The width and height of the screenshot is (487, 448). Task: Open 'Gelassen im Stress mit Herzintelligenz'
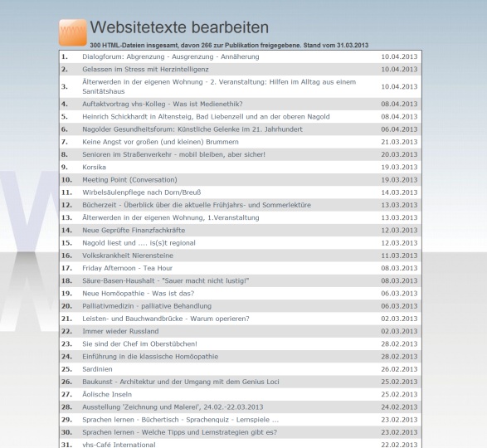click(x=145, y=70)
